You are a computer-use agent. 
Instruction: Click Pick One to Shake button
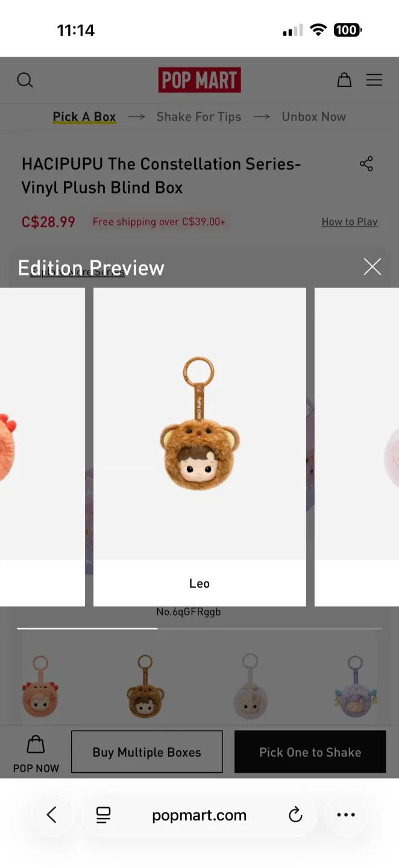point(310,752)
